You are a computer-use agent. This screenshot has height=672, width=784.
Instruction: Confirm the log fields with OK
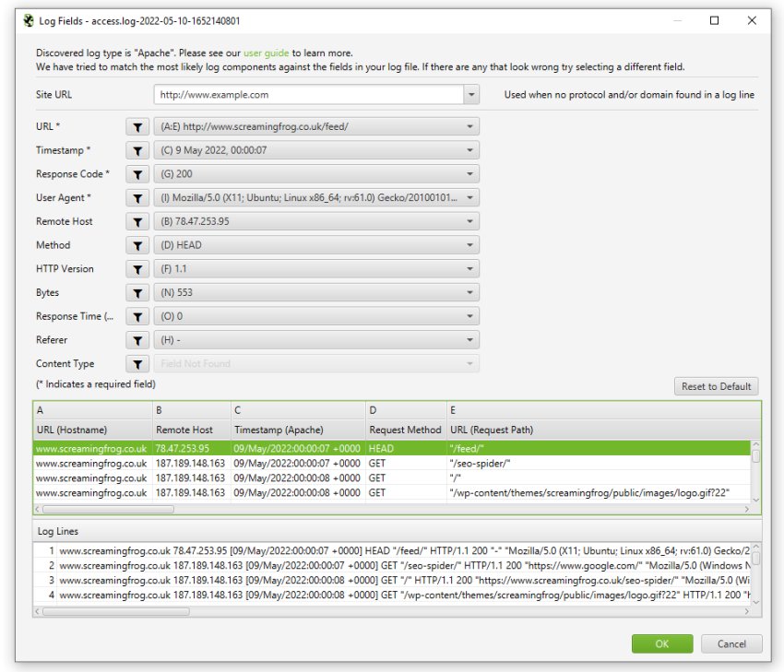(661, 643)
